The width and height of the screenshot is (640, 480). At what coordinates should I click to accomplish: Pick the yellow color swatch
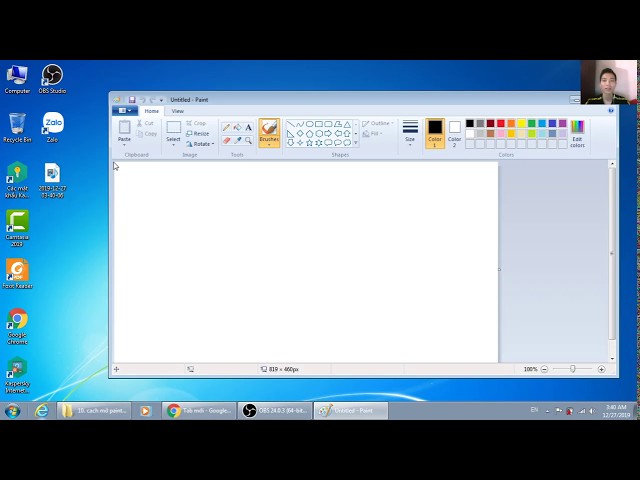click(521, 123)
